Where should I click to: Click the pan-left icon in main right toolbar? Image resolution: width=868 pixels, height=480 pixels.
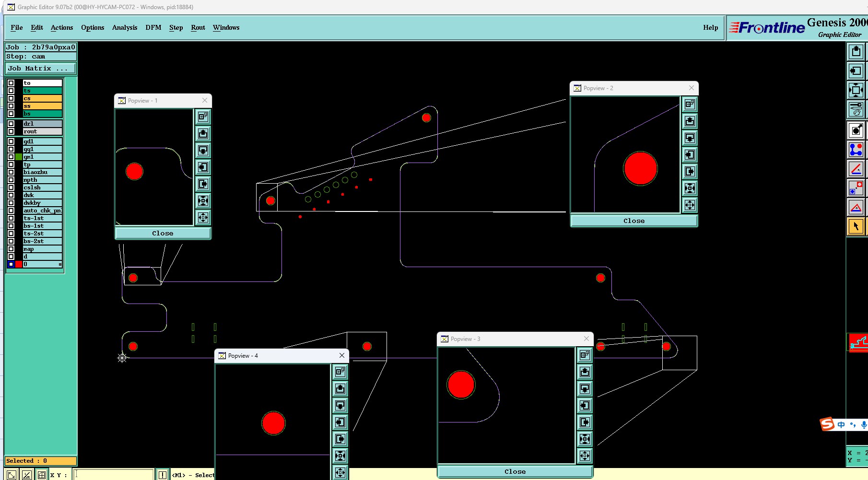click(856, 71)
